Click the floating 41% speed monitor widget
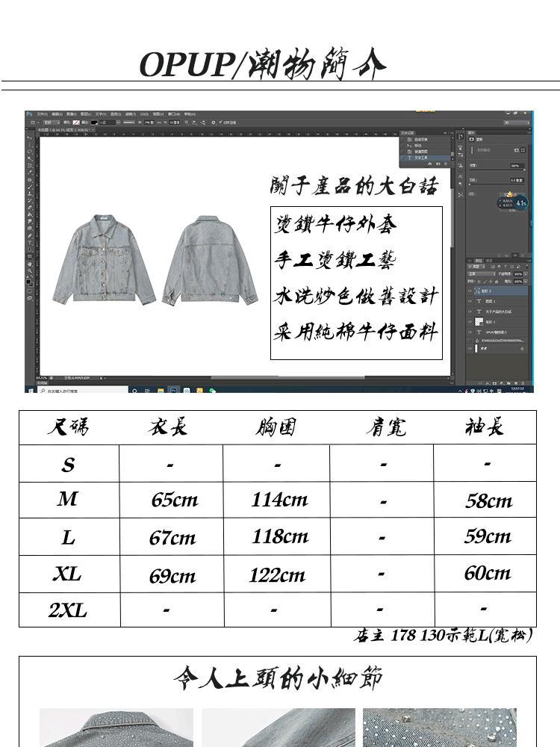Viewport: 560px width, 747px height. [520, 202]
